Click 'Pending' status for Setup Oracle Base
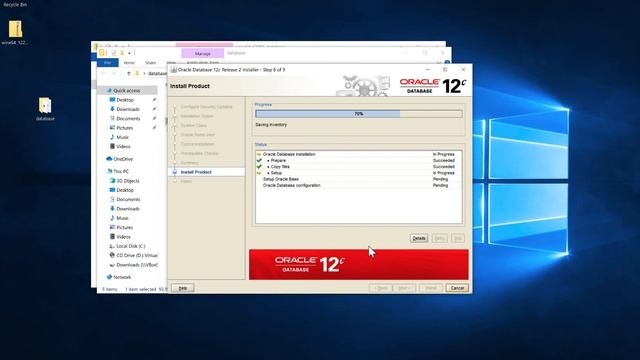640x360 pixels. coord(440,179)
